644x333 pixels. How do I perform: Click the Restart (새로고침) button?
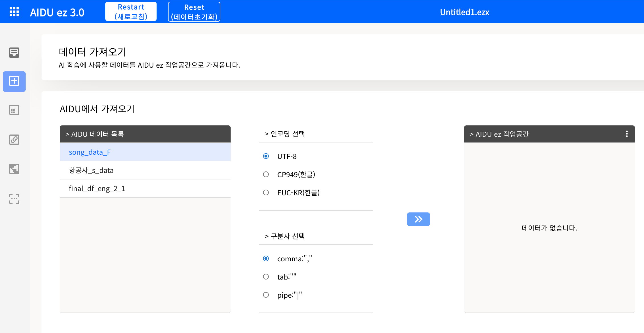point(131,12)
